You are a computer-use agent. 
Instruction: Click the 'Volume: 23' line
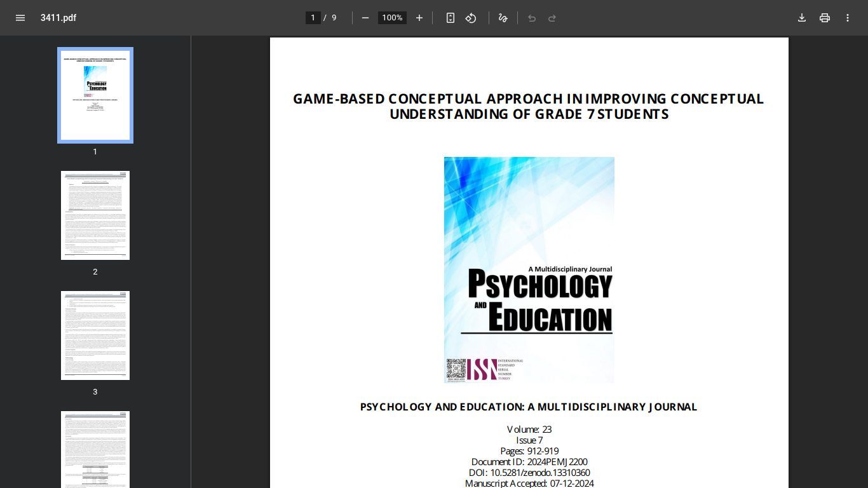tap(529, 430)
